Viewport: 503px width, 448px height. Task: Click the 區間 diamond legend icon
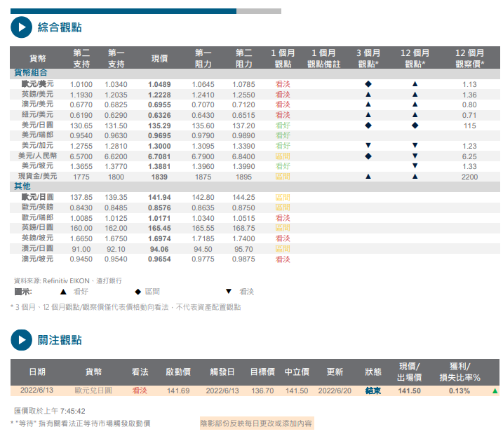point(138,292)
